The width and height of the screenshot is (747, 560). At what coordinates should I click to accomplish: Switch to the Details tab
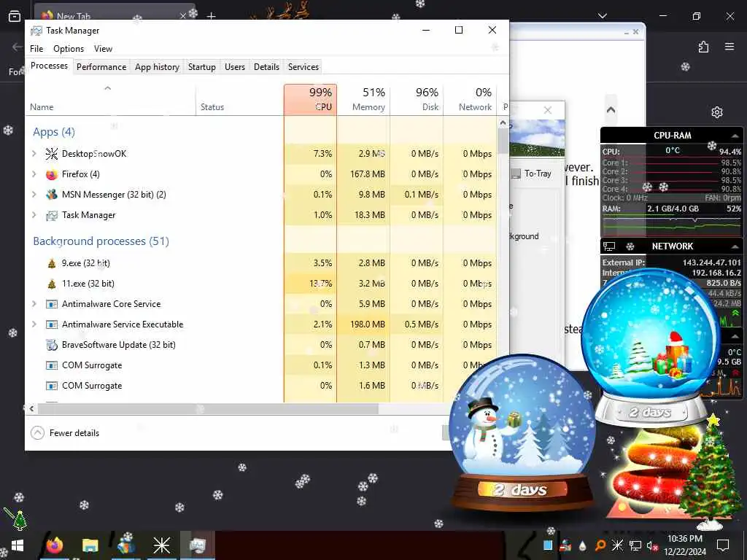click(x=266, y=66)
